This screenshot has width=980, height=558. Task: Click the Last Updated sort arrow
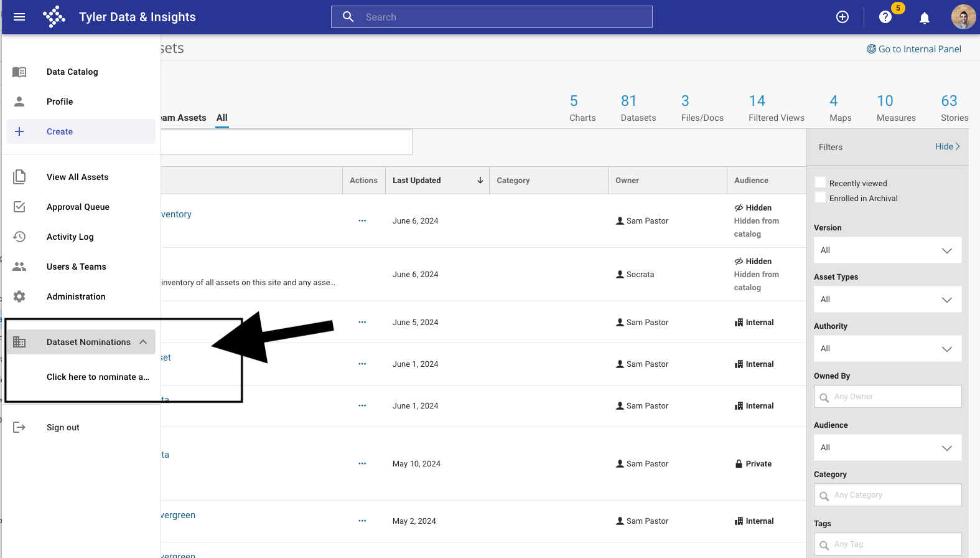pos(480,181)
